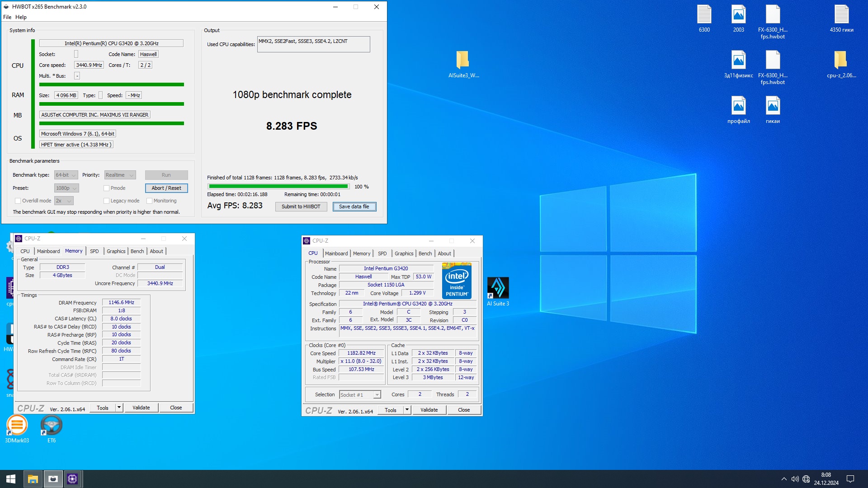Enable the Monitoring checkbox
This screenshot has width=868, height=488.
[x=149, y=201]
